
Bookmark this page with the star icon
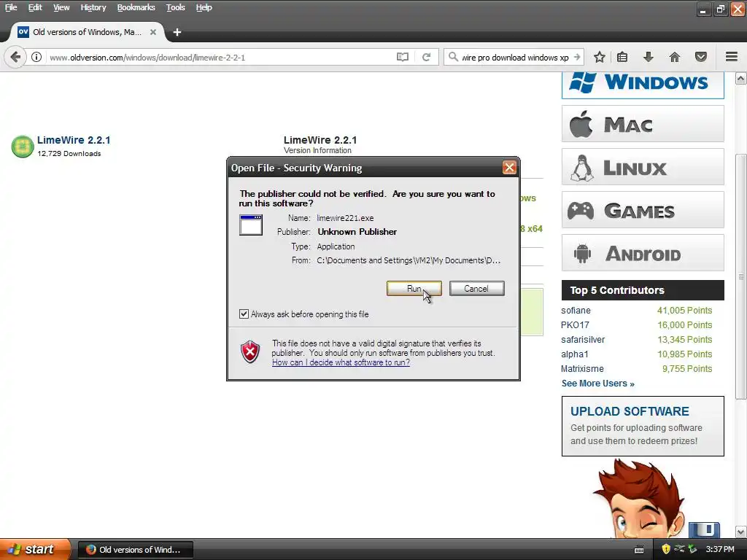point(600,57)
